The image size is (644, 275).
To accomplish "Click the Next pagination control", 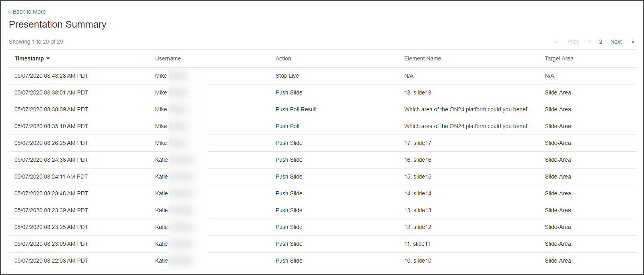I will [x=616, y=42].
